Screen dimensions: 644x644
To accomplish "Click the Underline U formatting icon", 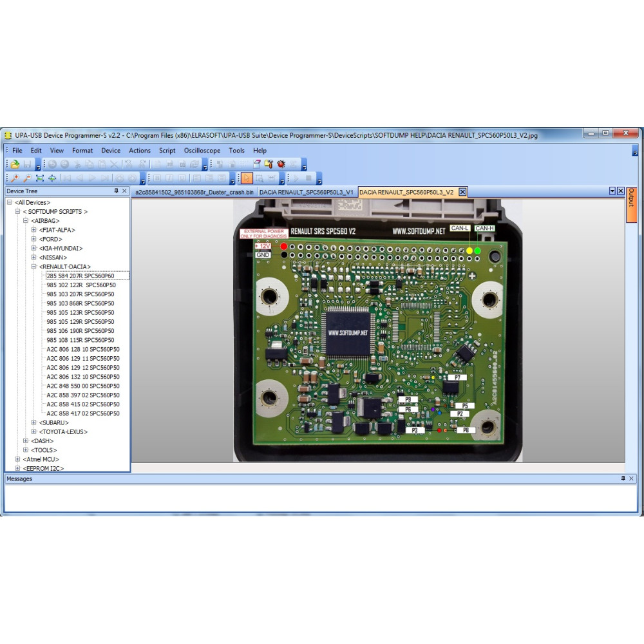I will (182, 178).
